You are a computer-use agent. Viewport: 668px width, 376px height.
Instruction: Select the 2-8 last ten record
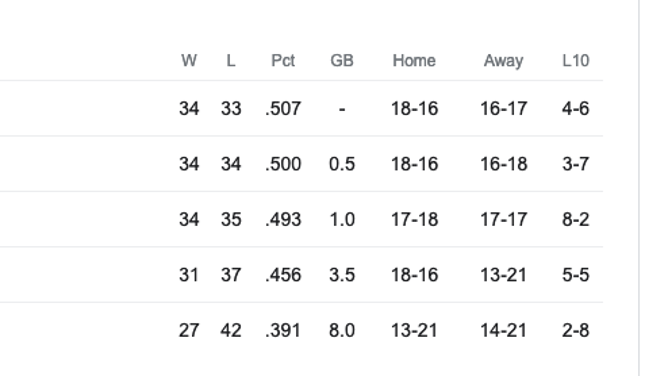click(576, 330)
